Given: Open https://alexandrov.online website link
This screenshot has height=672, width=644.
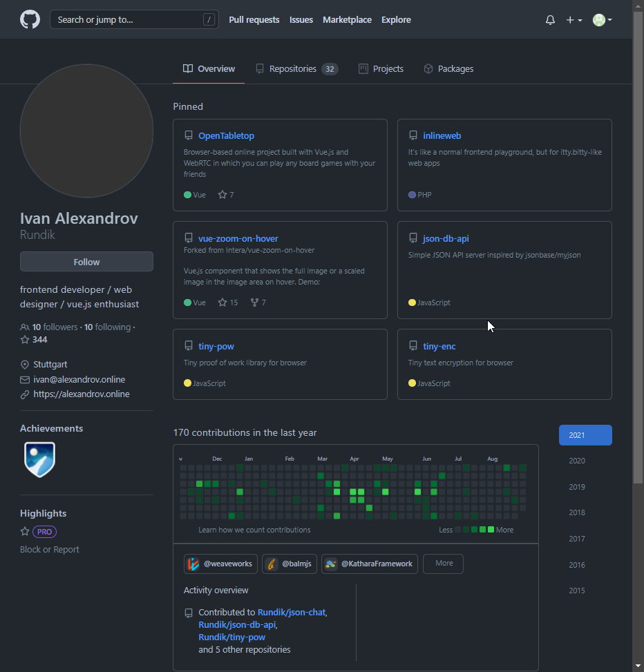Looking at the screenshot, I should coord(82,394).
